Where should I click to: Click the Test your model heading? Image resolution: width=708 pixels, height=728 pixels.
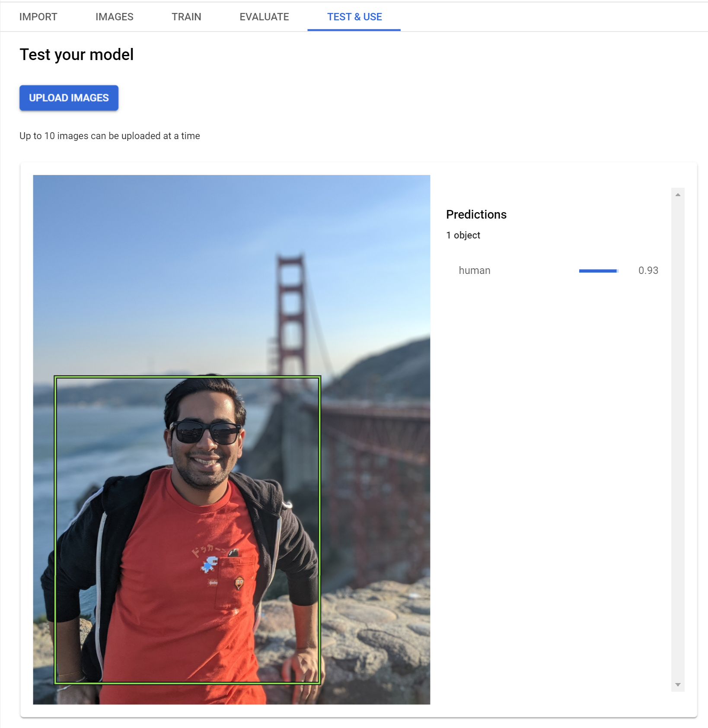76,54
